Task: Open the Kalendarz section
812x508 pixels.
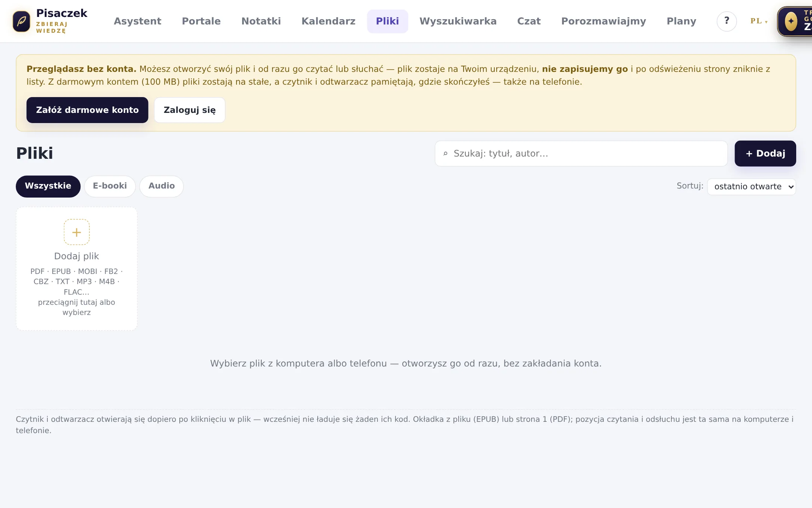Action: (x=328, y=21)
